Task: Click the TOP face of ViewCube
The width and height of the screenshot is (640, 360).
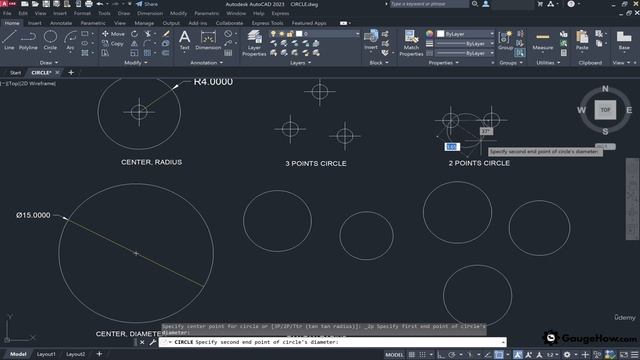Action: [x=605, y=110]
